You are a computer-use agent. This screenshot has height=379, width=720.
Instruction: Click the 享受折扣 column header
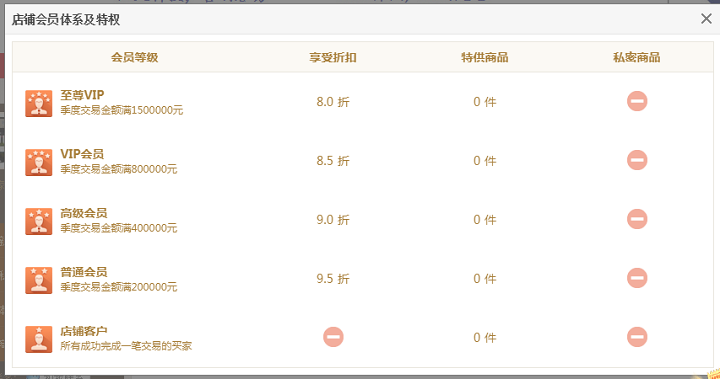coord(333,57)
